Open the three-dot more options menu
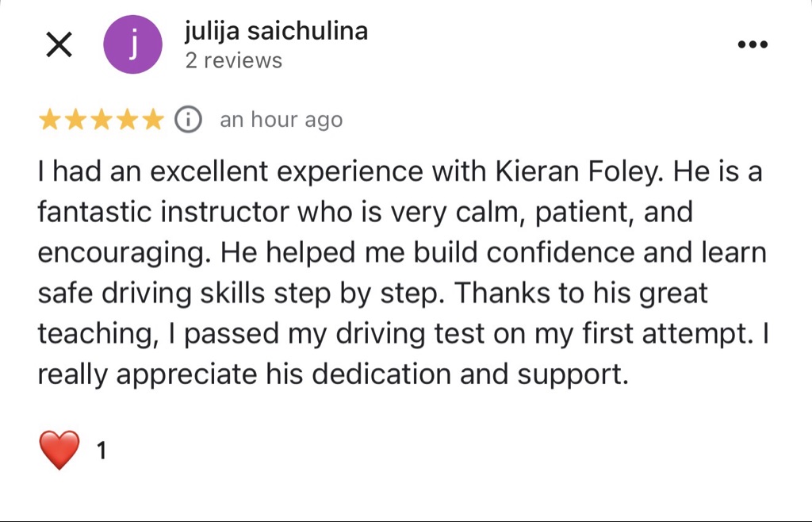The image size is (812, 522). click(753, 45)
